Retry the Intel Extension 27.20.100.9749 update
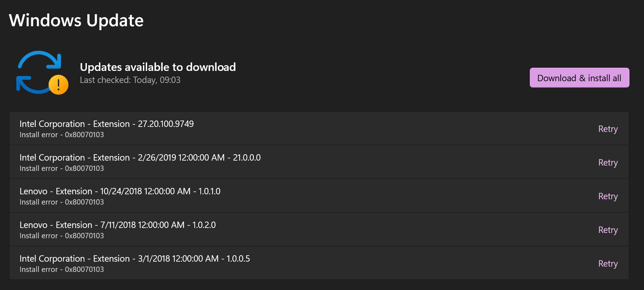Viewport: 644px width, 290px height. coord(608,129)
